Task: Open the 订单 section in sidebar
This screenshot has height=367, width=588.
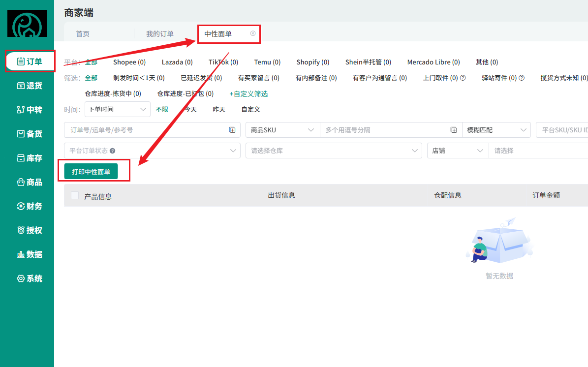Action: click(x=30, y=61)
